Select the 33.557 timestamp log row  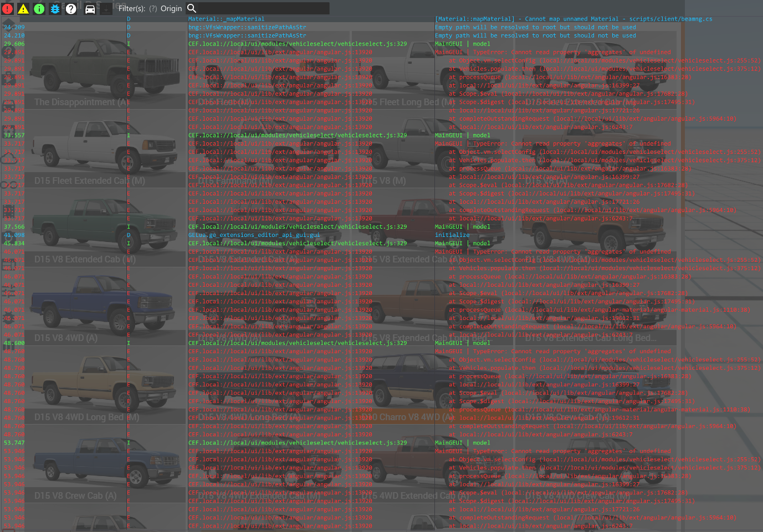[x=381, y=135]
